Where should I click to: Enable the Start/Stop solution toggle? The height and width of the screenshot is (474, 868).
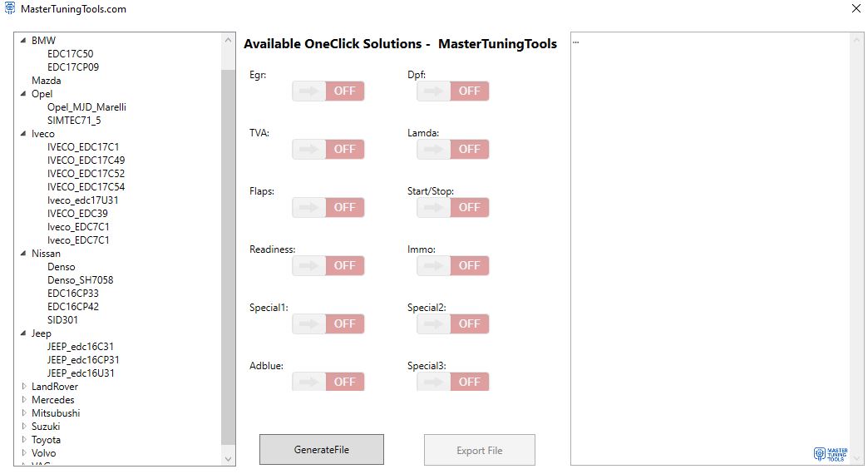coord(453,207)
